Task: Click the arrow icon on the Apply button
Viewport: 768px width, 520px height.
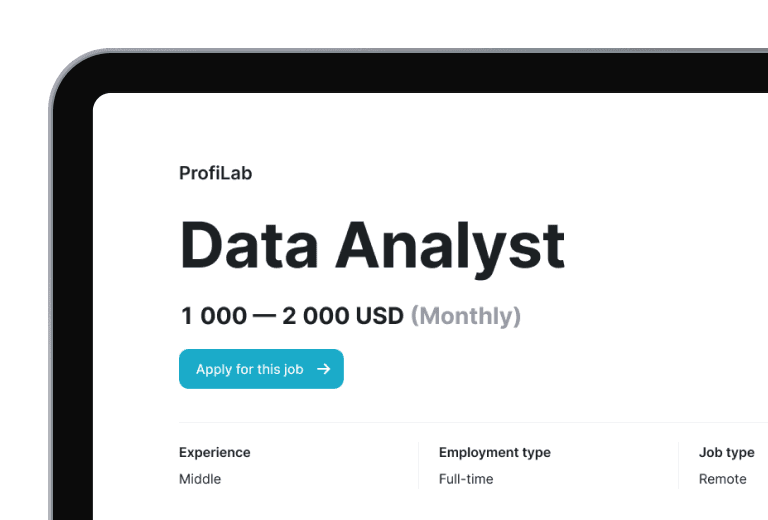Action: 323,369
